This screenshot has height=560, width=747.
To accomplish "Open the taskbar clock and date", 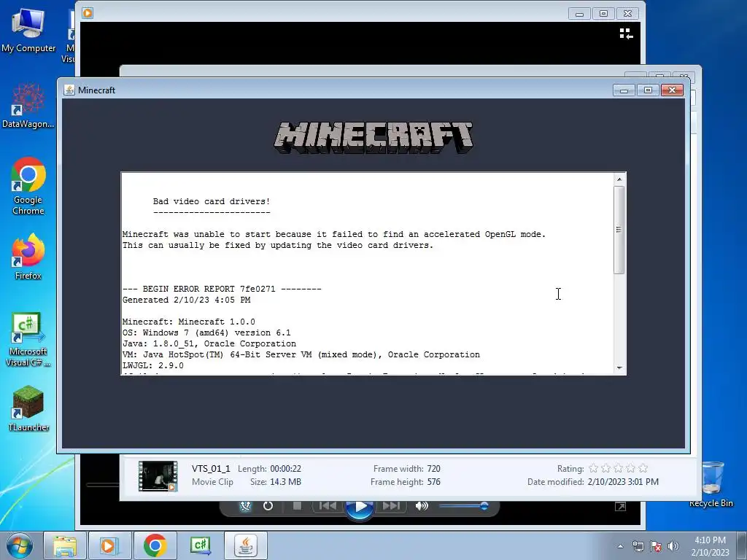I will click(710, 546).
